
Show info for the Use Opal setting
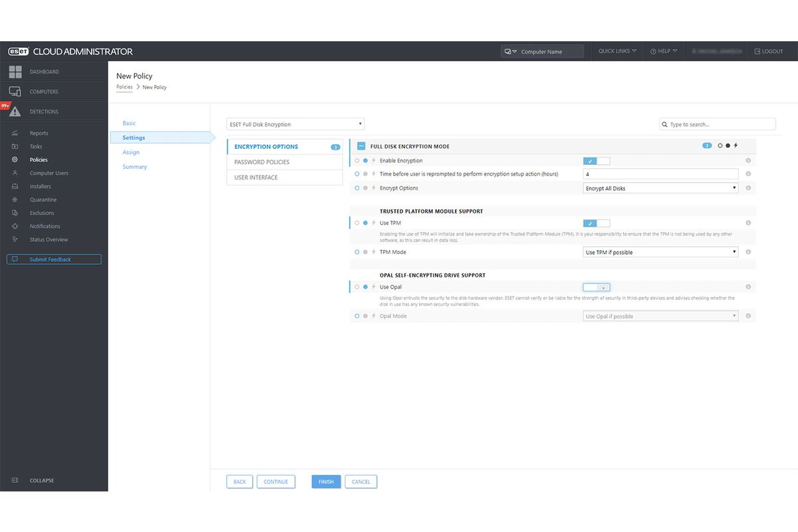pos(748,287)
